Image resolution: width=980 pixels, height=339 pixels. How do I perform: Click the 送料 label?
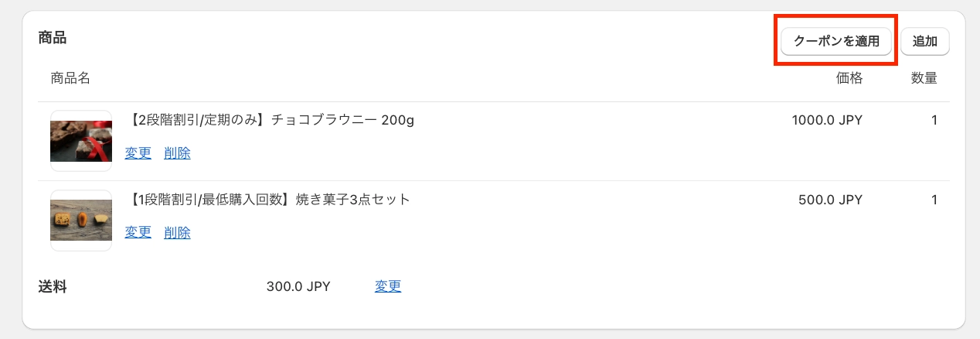[x=53, y=286]
